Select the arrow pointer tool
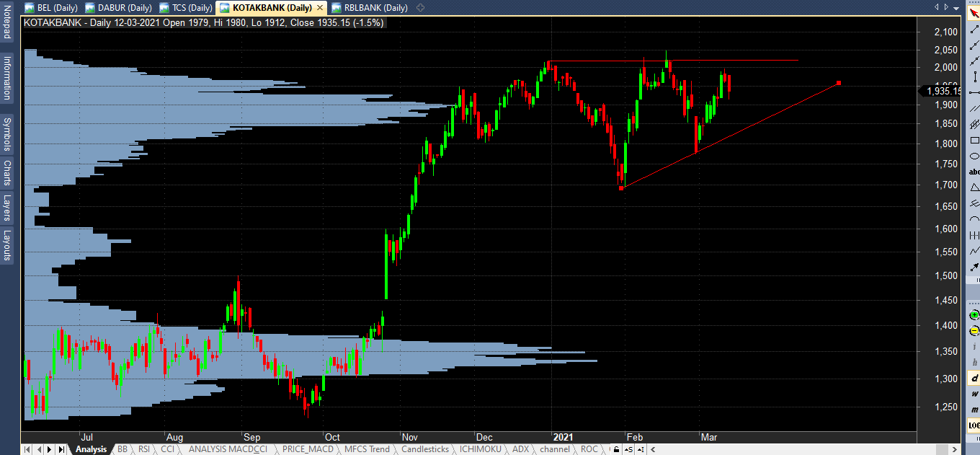Screen dimensions: 980x455 [974, 14]
